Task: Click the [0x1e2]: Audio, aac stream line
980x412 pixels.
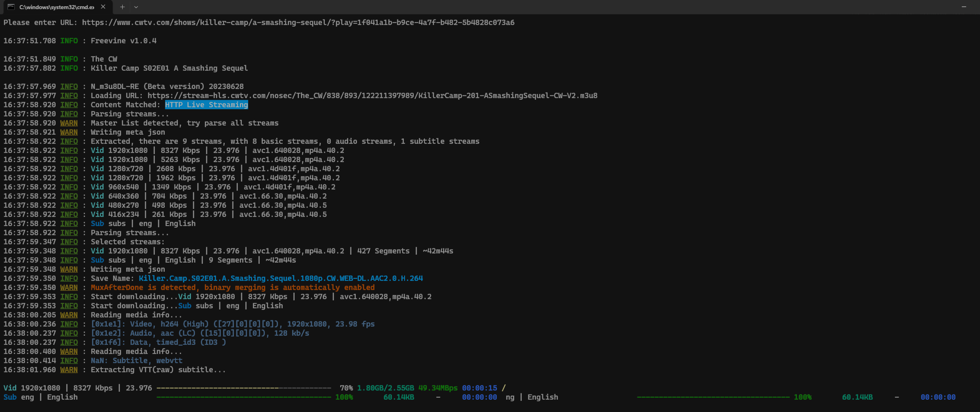Action: coord(200,333)
